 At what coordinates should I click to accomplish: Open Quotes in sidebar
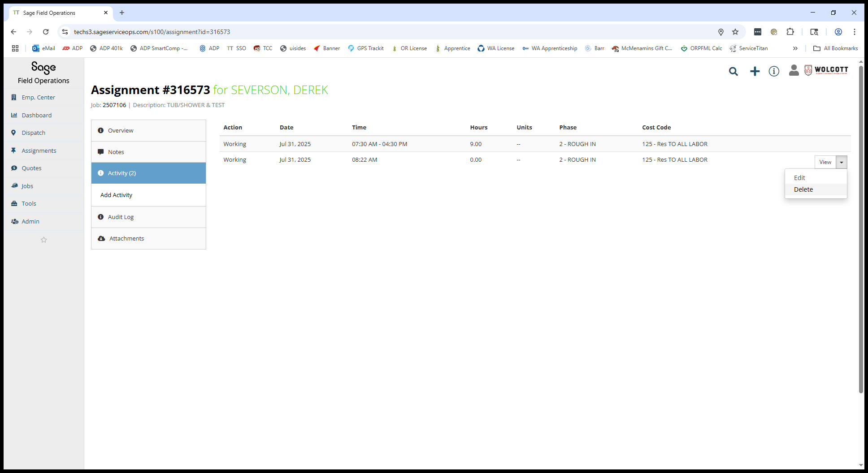[31, 168]
